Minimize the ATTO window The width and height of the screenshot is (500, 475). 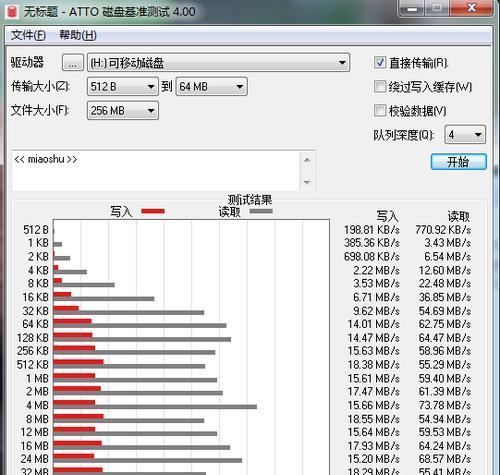coord(412,8)
